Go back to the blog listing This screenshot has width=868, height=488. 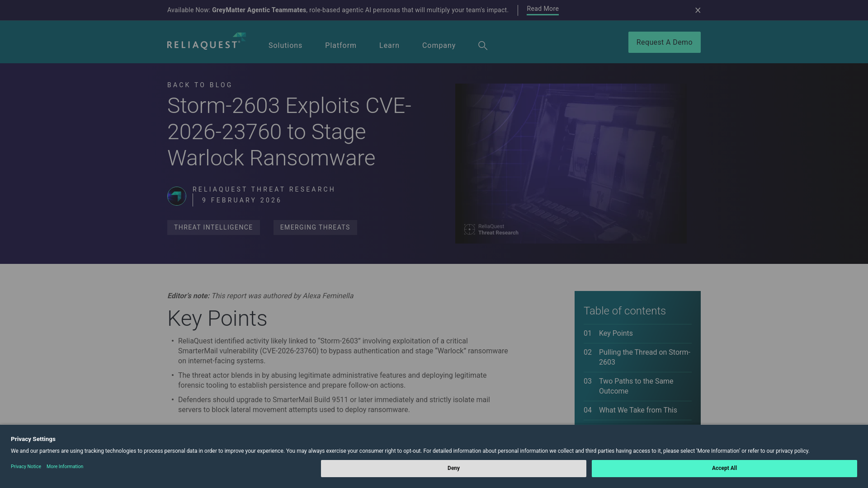[x=199, y=84]
